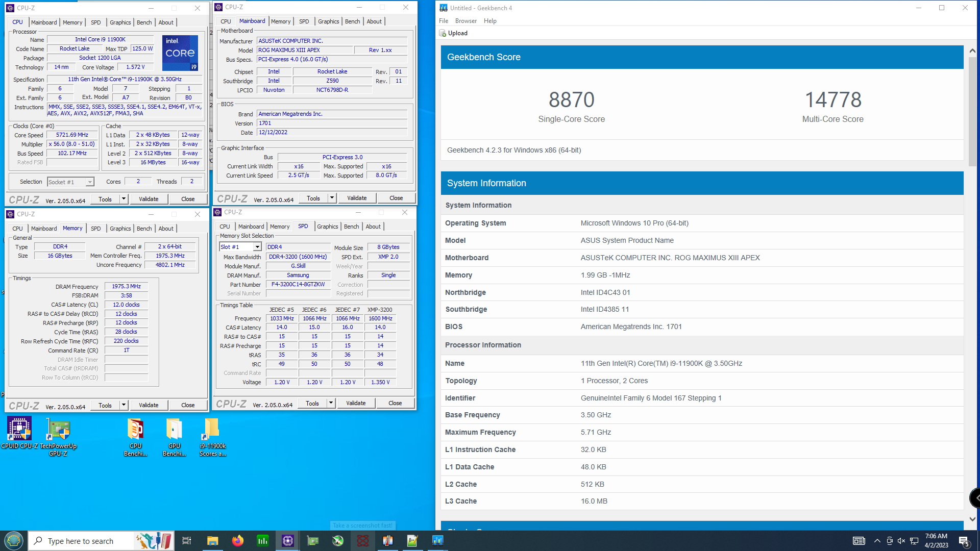Open the red knot-pattern taskbar app
980x551 pixels.
(x=363, y=541)
